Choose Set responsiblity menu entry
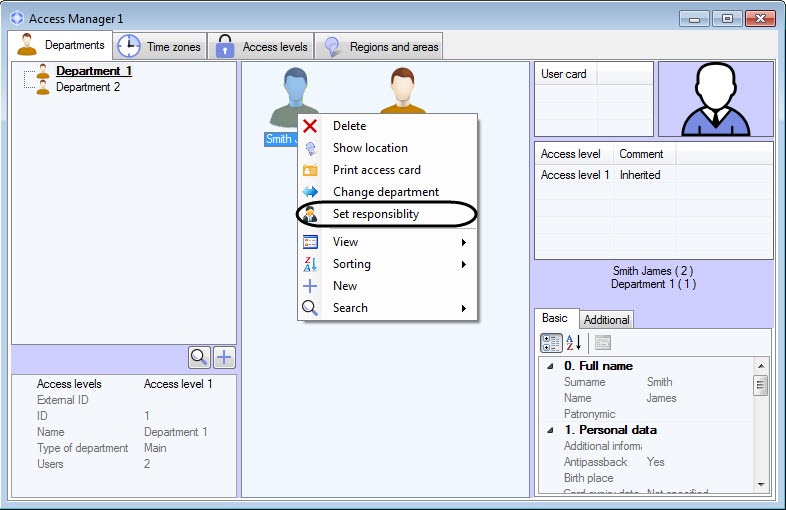Viewport: 786px width, 510px height. [x=387, y=214]
